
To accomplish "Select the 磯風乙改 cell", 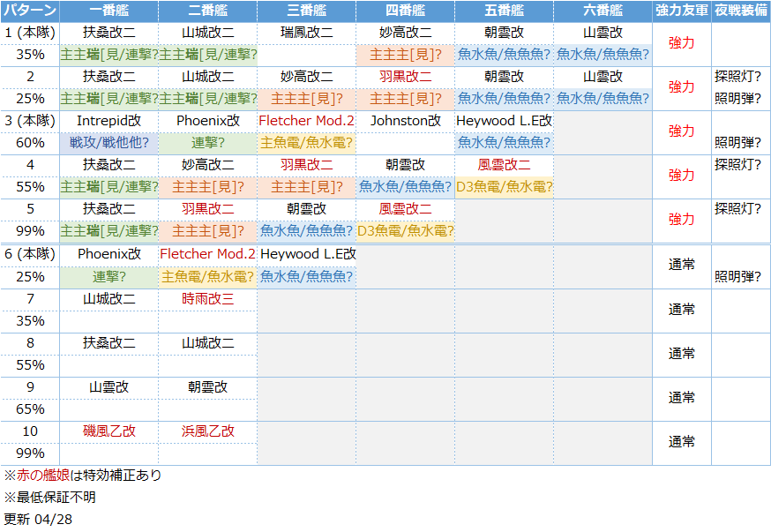I will [x=109, y=431].
